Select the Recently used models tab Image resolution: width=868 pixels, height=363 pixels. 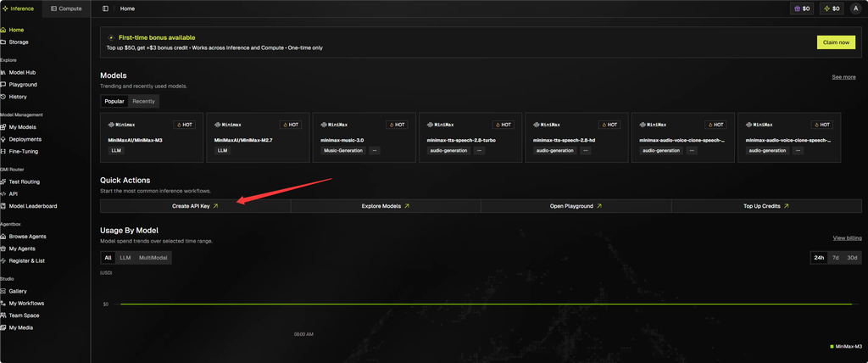(x=143, y=102)
